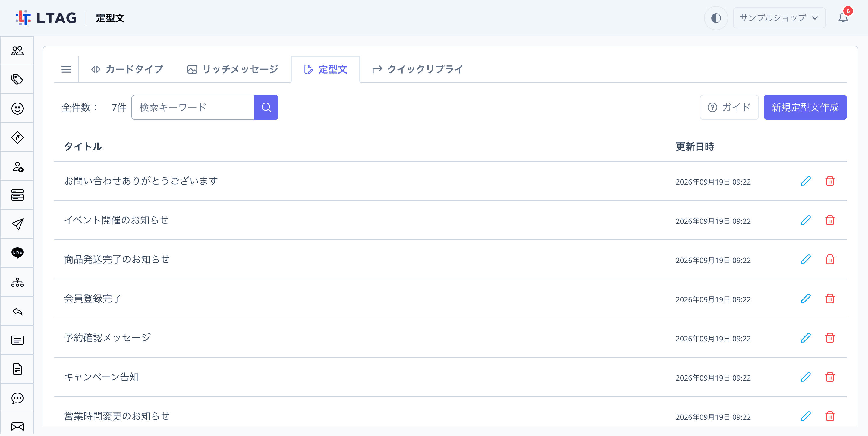Screen dimensions: 868x436
Task: Open the LINE bubble sidebar icon
Action: (x=17, y=253)
